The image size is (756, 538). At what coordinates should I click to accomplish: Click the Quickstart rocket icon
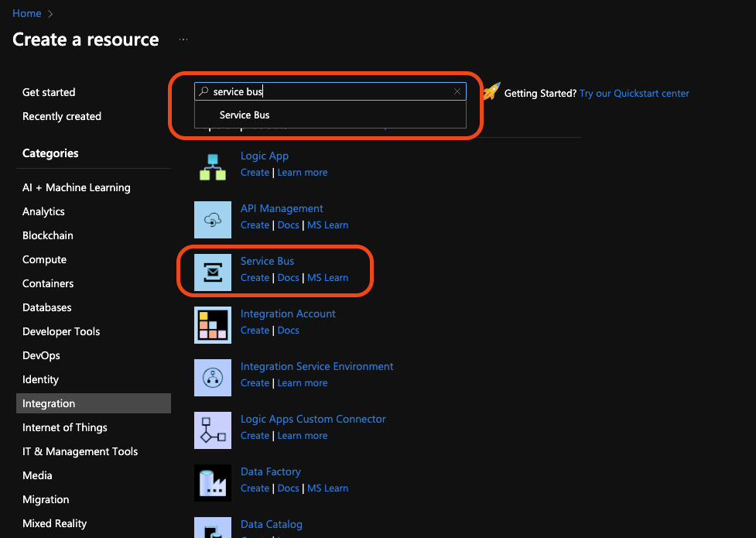[491, 91]
